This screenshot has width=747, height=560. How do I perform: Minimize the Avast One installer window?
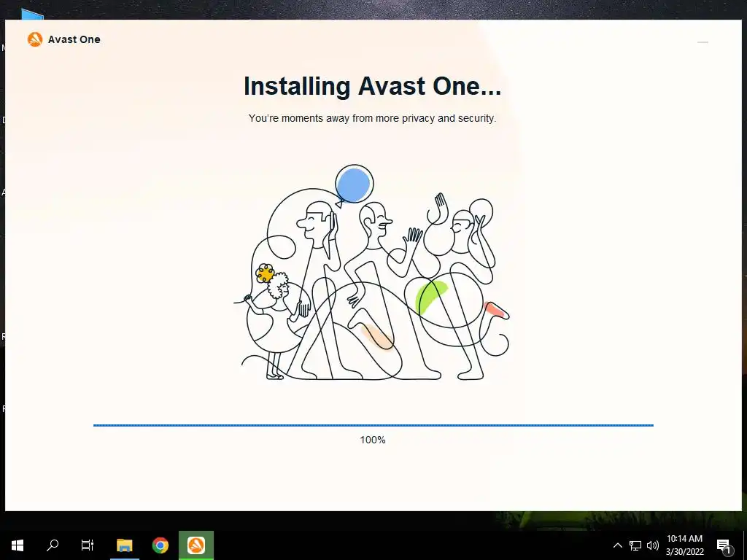[703, 42]
